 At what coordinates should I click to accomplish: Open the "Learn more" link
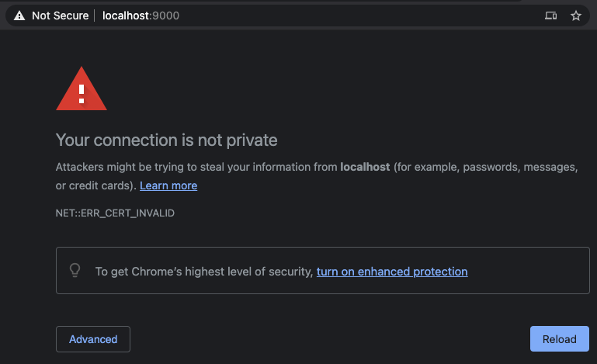(x=168, y=185)
